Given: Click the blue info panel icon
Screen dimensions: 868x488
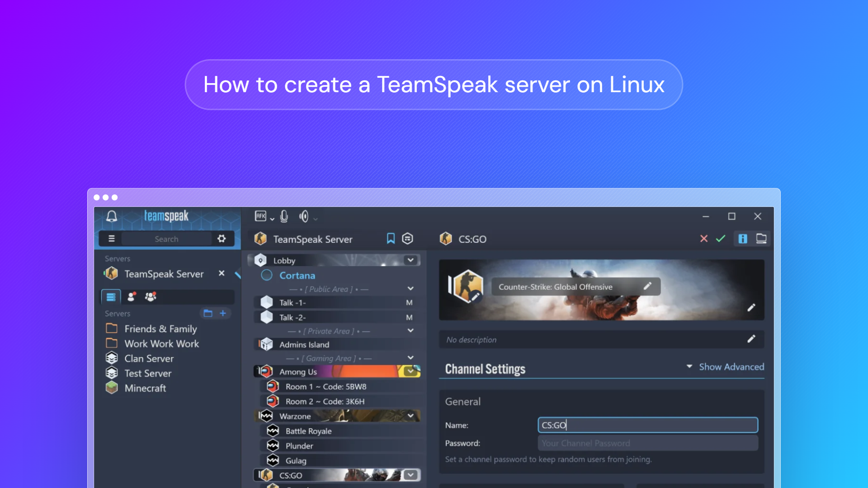Looking at the screenshot, I should point(743,239).
